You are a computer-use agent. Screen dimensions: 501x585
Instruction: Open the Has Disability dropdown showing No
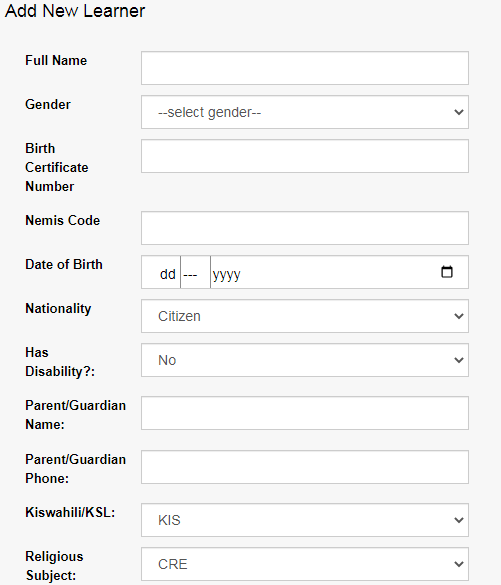click(x=305, y=360)
